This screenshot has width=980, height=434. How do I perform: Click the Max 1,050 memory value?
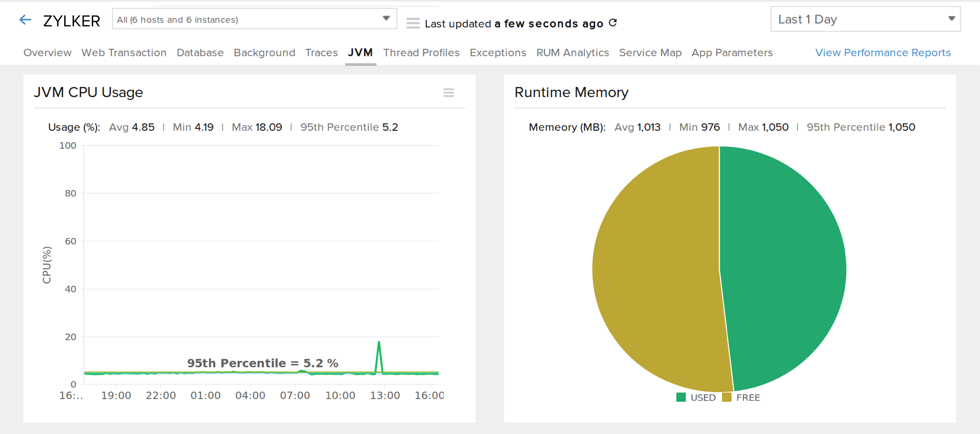click(763, 127)
